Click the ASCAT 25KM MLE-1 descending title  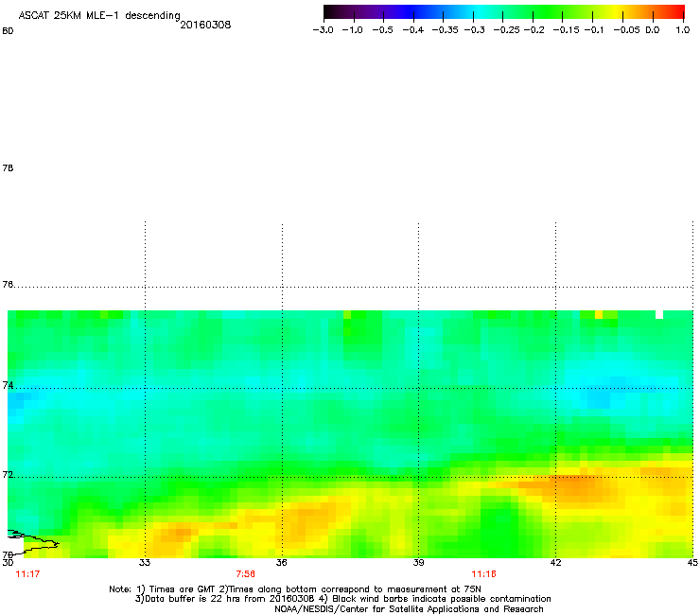pyautogui.click(x=99, y=16)
